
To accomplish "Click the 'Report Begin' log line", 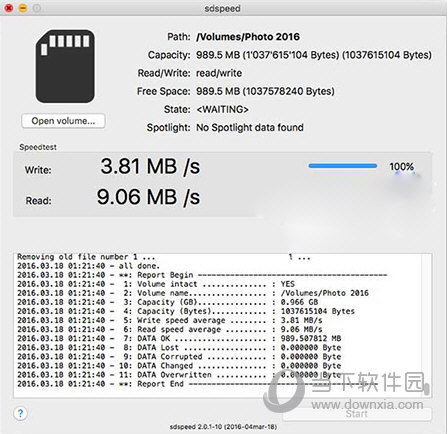I will coord(202,275).
